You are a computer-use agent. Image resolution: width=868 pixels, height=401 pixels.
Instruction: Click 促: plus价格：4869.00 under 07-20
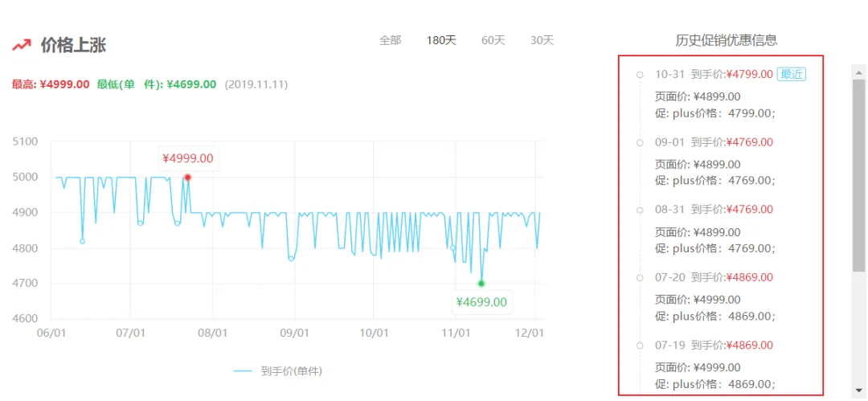pyautogui.click(x=715, y=317)
